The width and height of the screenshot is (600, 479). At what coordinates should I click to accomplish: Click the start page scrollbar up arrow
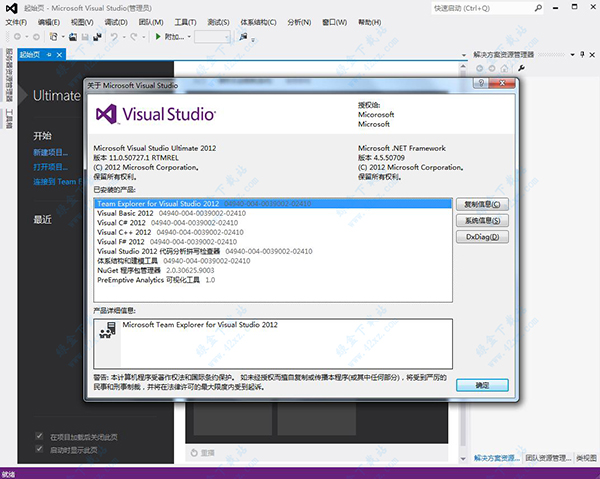[x=463, y=67]
